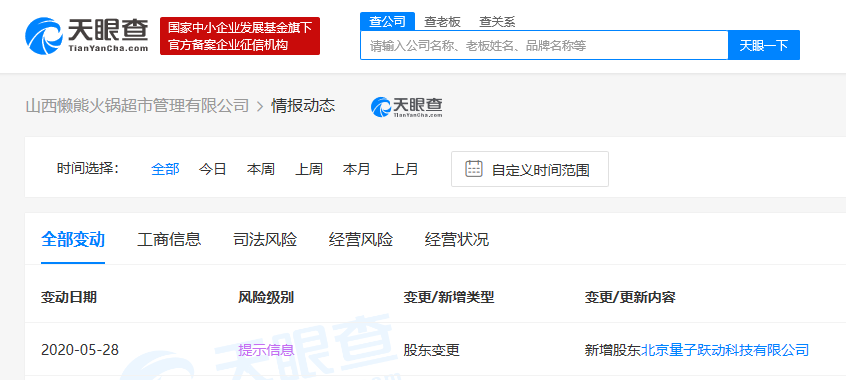Click the 股东变更 type cell
This screenshot has width=846, height=380.
tap(432, 350)
